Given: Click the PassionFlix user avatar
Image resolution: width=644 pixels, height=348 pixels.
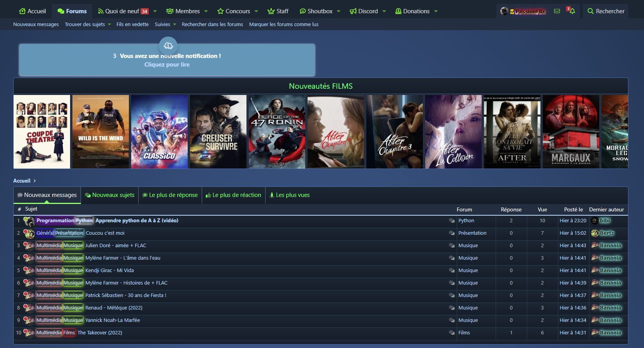Looking at the screenshot, I should click(504, 11).
